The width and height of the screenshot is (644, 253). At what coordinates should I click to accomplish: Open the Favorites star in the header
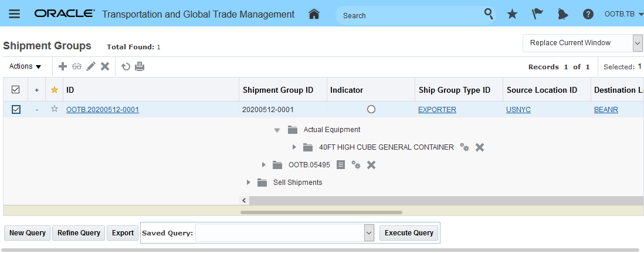[x=512, y=14]
